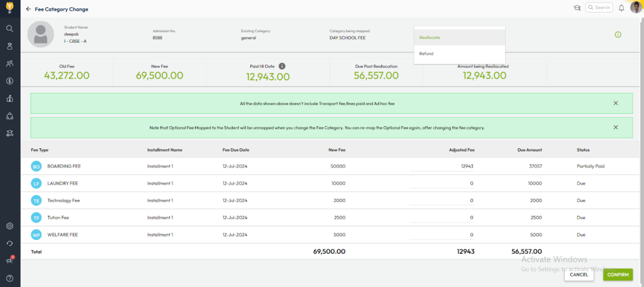This screenshot has height=287, width=644.
Task: Click the Paid till Date info icon
Action: click(282, 66)
